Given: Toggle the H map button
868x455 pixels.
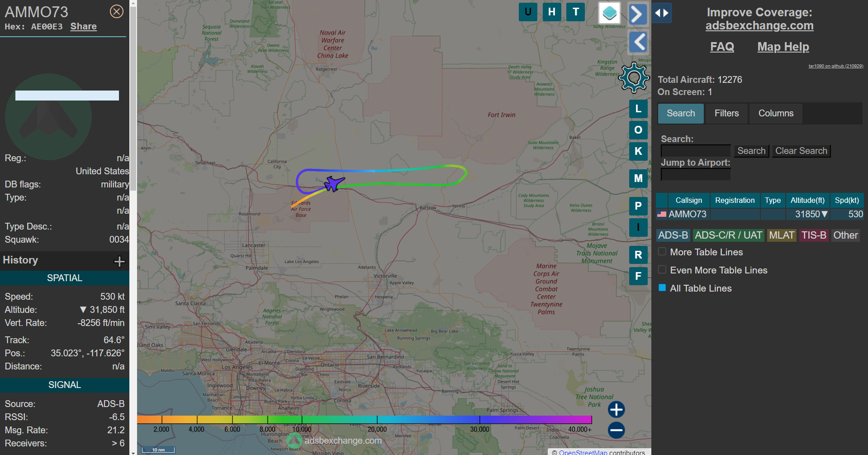Looking at the screenshot, I should [552, 12].
